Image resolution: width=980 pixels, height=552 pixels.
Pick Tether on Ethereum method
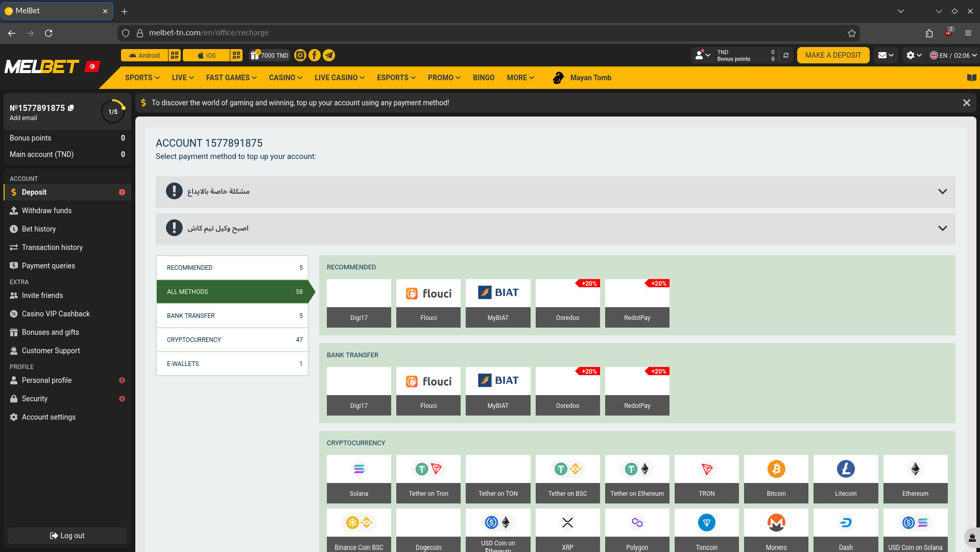tap(637, 479)
